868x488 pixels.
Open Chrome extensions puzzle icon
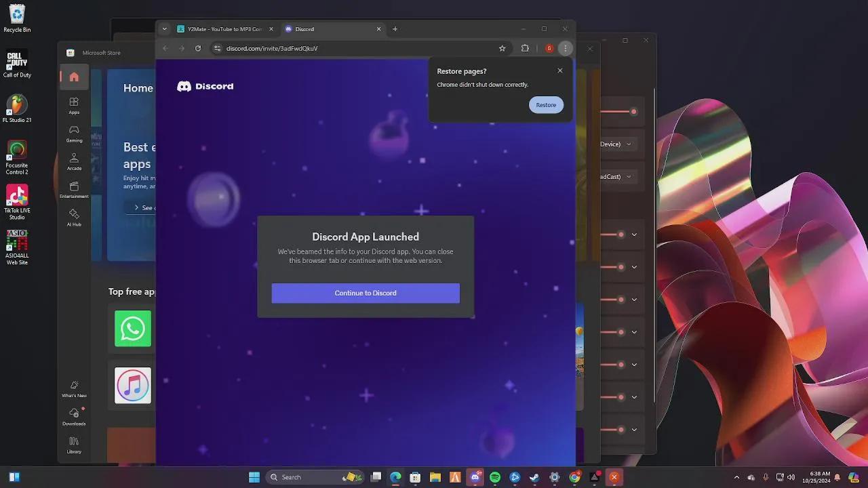click(x=525, y=48)
